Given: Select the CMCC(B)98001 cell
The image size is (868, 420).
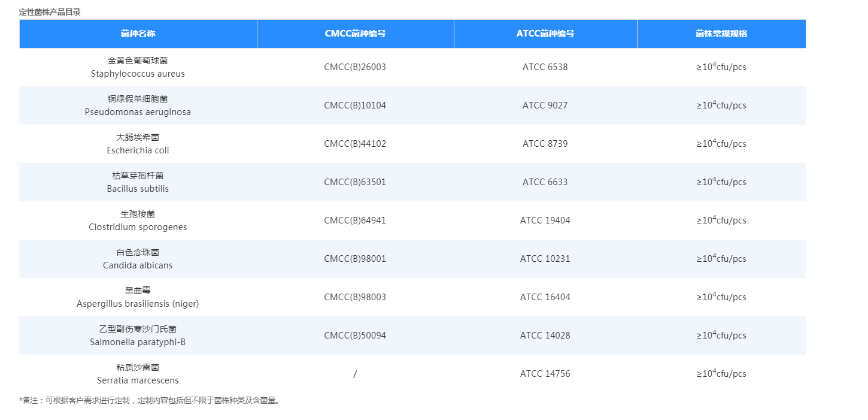Looking at the screenshot, I should coord(355,259).
